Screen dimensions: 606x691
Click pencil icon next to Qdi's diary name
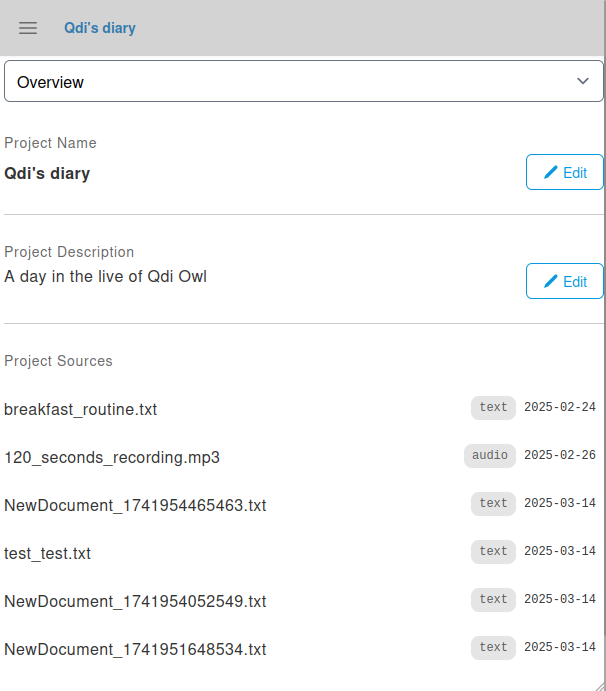pyautogui.click(x=550, y=172)
